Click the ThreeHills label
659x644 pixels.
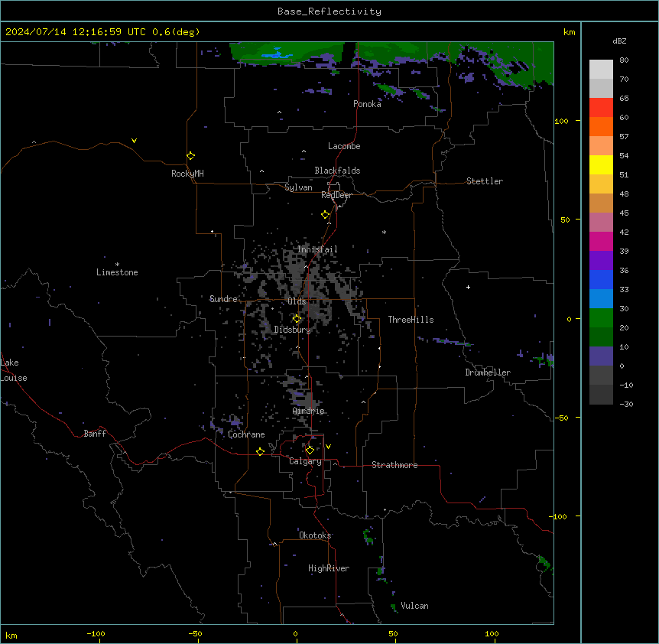411,320
